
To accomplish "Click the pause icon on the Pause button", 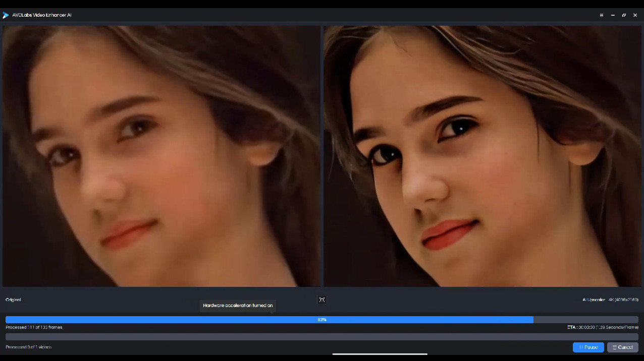I will pos(581,347).
